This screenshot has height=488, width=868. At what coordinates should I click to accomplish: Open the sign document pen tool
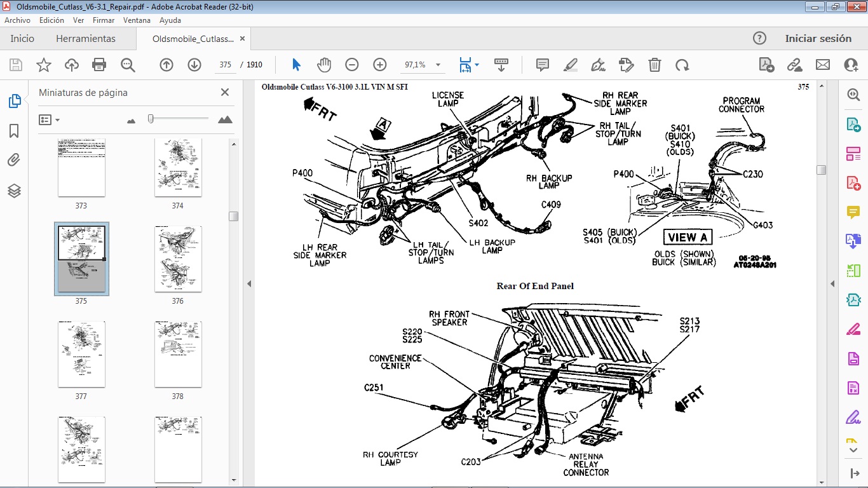[x=598, y=65]
